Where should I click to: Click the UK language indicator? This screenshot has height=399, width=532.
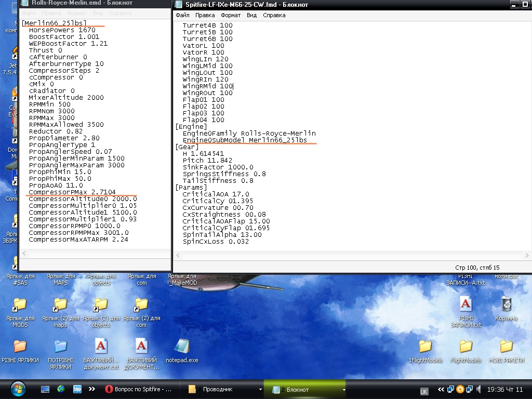point(424,392)
